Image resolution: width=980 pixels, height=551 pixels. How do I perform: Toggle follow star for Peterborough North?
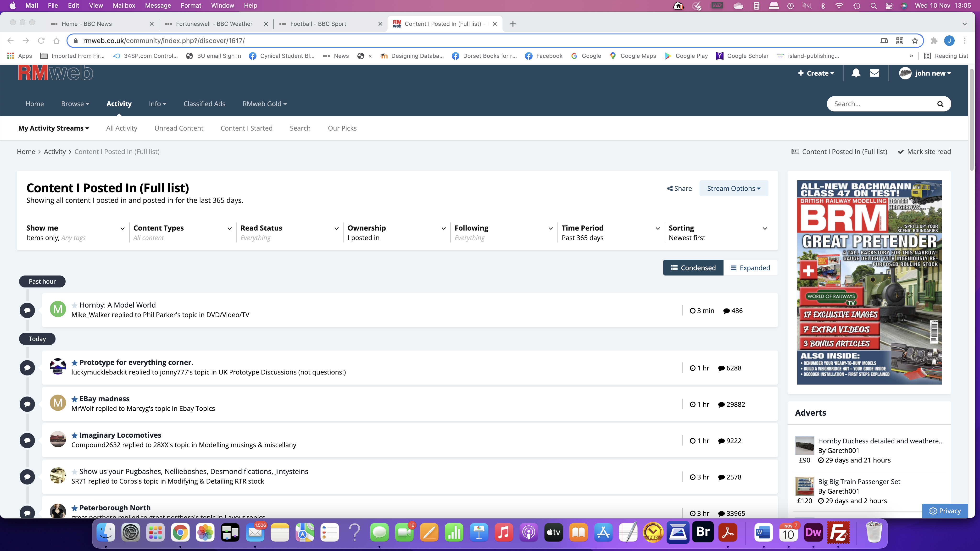coord(75,508)
